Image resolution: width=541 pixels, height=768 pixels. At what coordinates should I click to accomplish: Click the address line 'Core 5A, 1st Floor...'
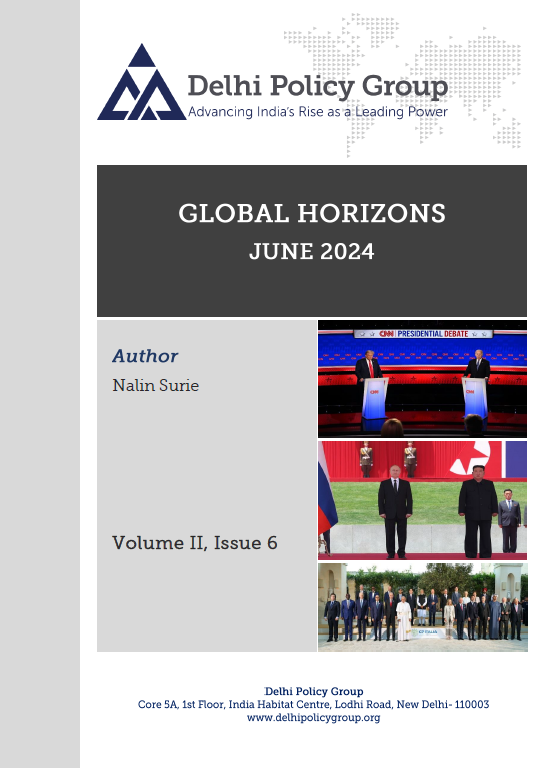tap(313, 704)
